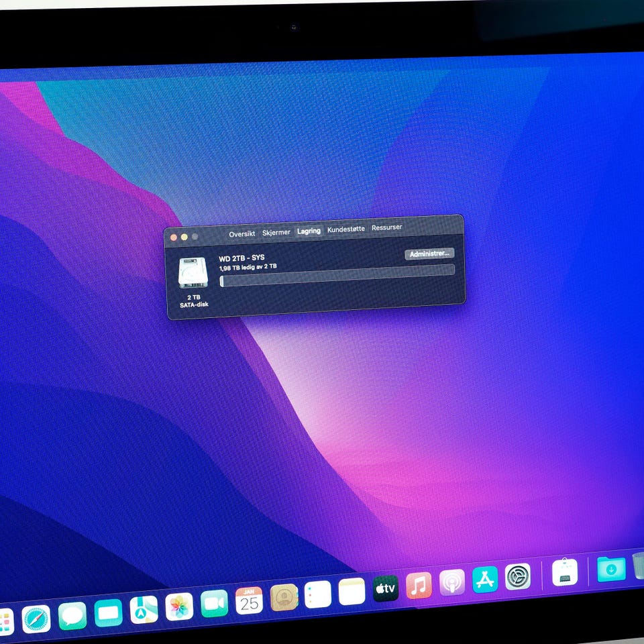644x644 pixels.
Task: Click the storage usage bar
Action: point(337,276)
